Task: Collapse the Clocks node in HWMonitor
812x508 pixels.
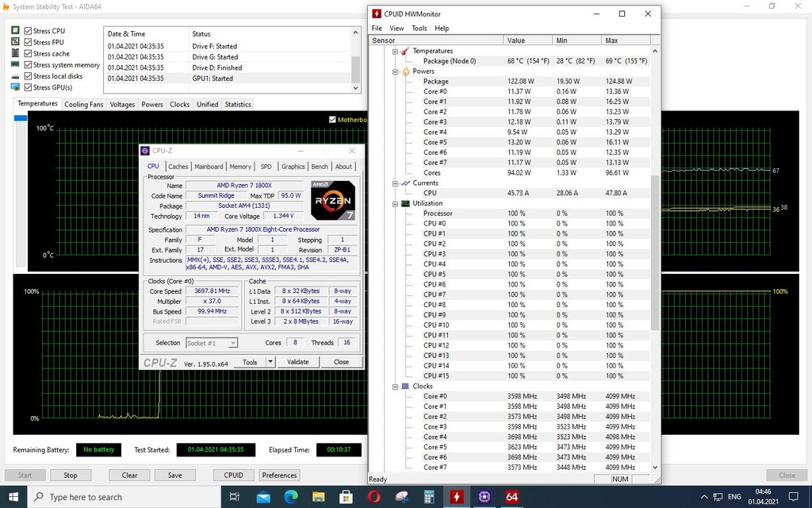Action: pos(395,387)
